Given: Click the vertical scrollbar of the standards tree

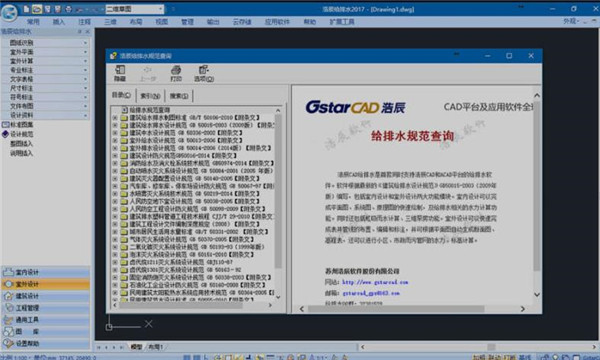Looking at the screenshot, I should click(278, 191).
